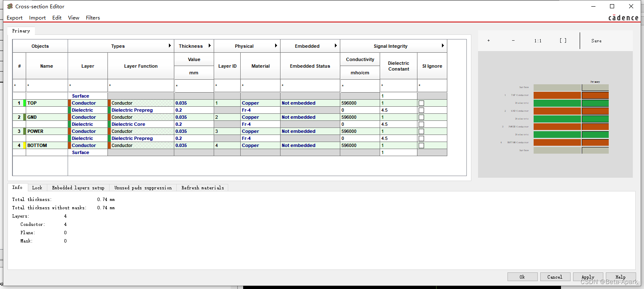Click the Ok button
The width and height of the screenshot is (644, 289).
[522, 277]
